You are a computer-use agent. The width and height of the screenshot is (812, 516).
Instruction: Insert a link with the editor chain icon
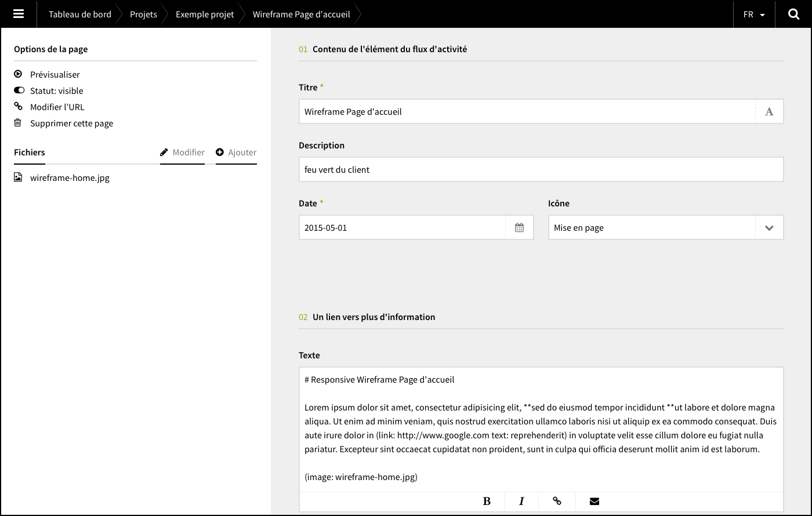[x=557, y=502]
